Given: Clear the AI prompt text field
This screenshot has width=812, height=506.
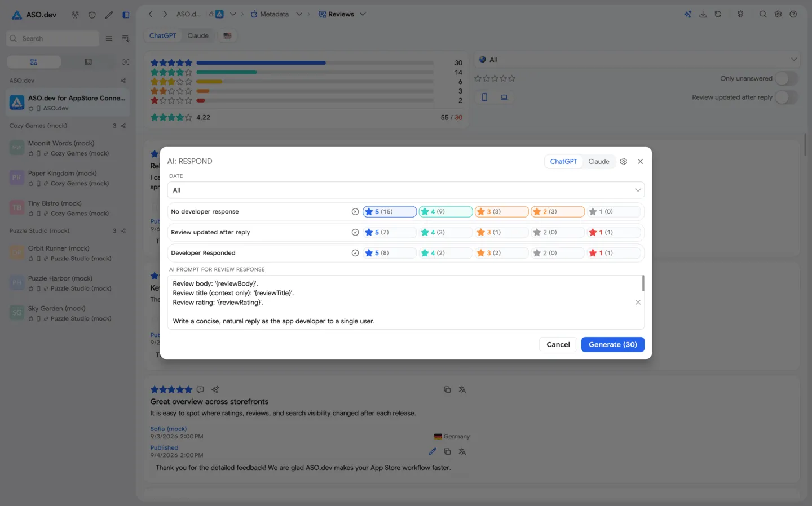Looking at the screenshot, I should pos(638,303).
